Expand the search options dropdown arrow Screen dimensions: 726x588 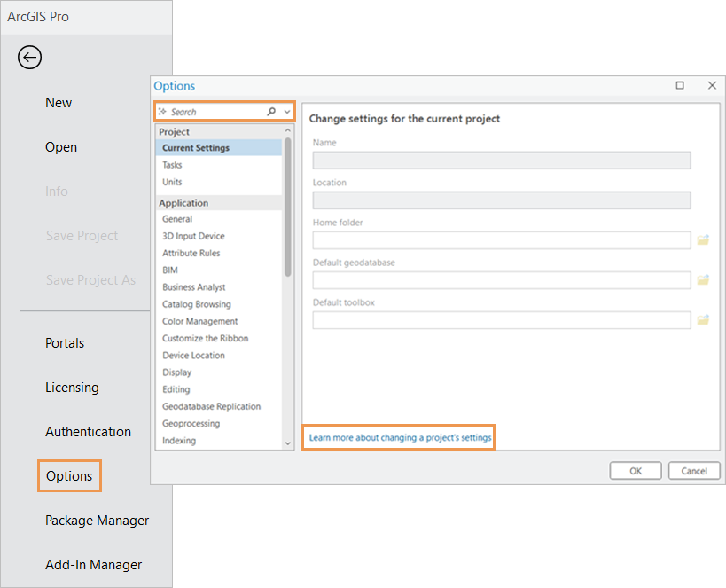[x=287, y=112]
